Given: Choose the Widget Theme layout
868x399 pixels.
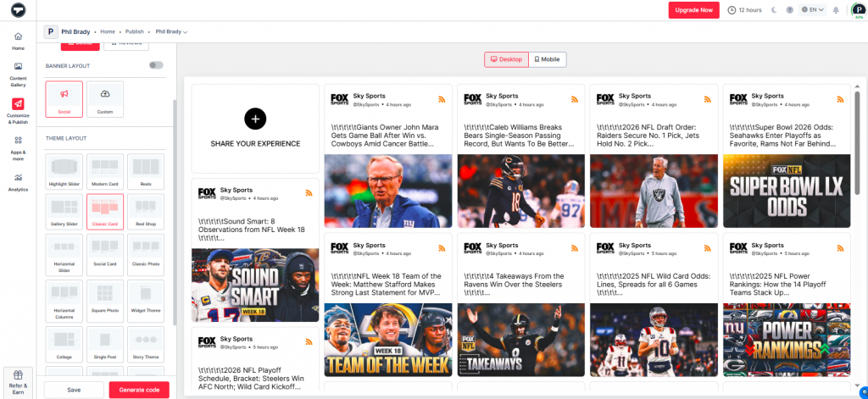Looking at the screenshot, I should click(146, 299).
